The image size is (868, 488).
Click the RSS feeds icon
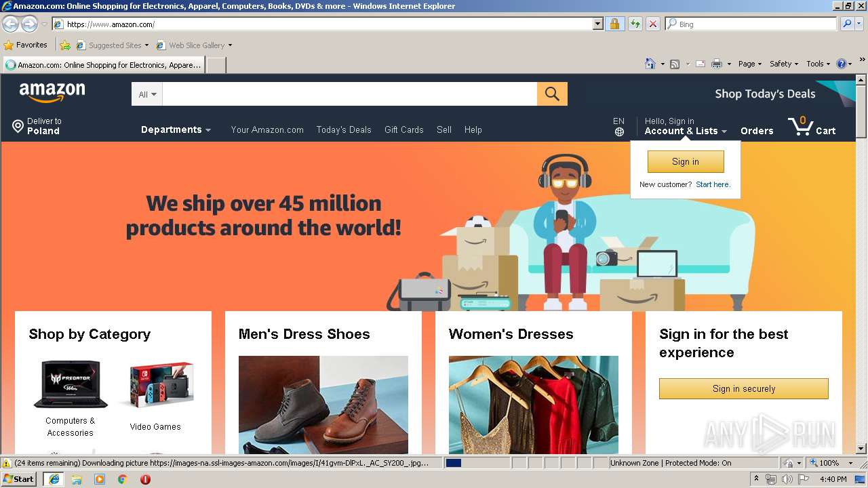[x=675, y=64]
